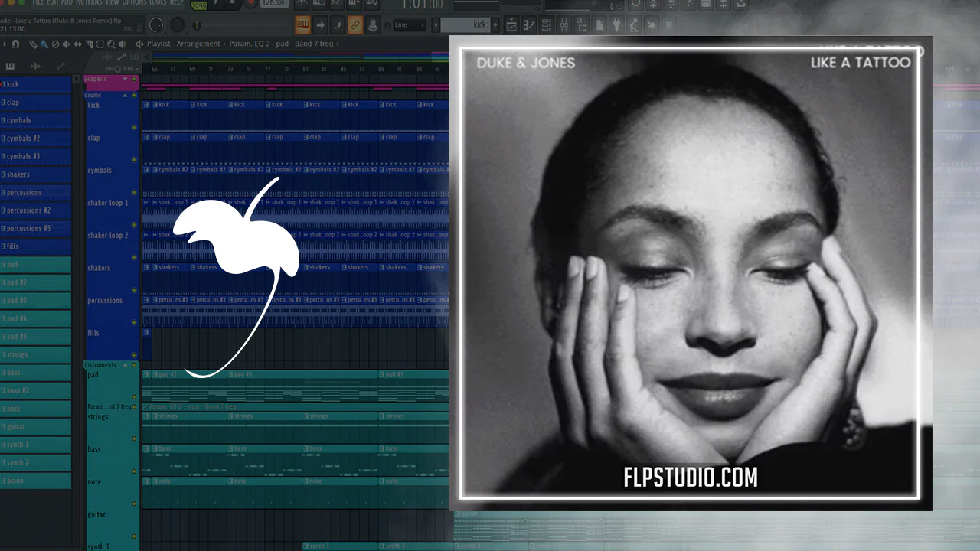Collapse the acapella track group arrow
Viewport: 980px width, 551px height.
click(125, 79)
